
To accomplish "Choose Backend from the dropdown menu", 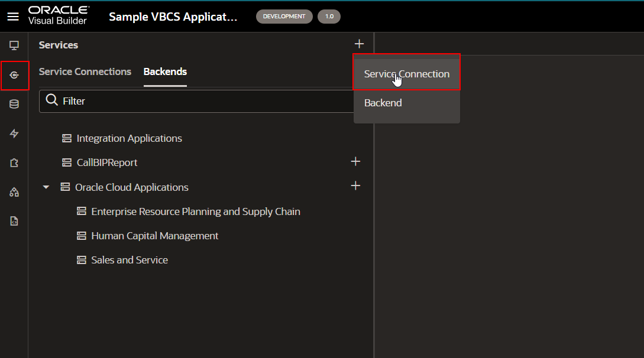I will point(407,103).
